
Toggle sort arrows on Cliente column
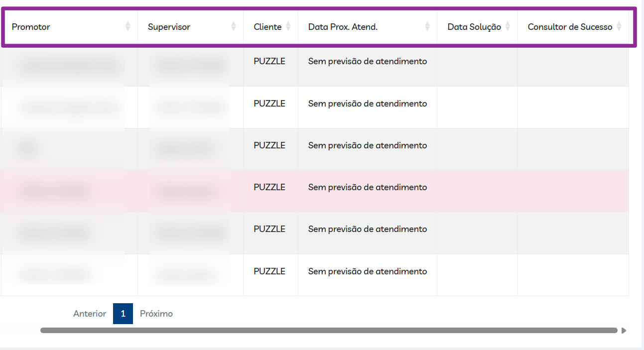pyautogui.click(x=288, y=26)
